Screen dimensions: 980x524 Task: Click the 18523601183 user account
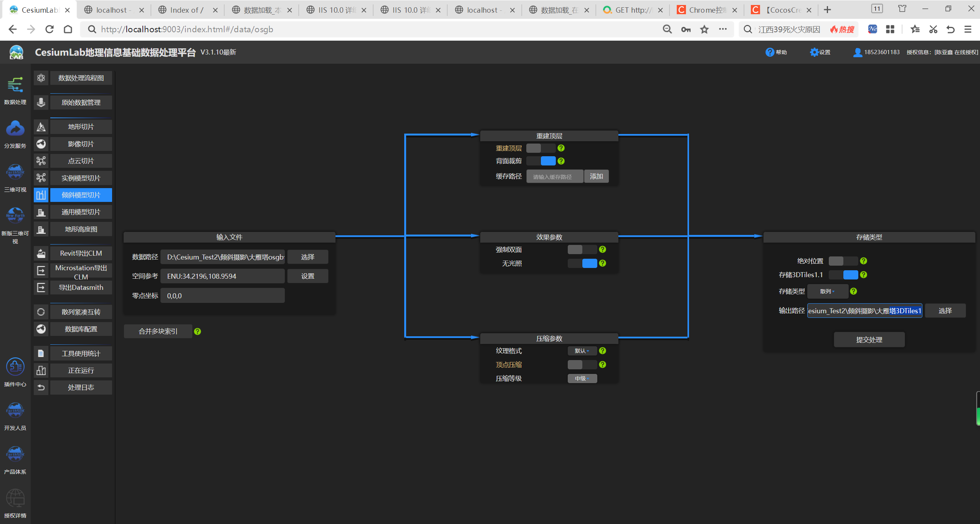[876, 52]
